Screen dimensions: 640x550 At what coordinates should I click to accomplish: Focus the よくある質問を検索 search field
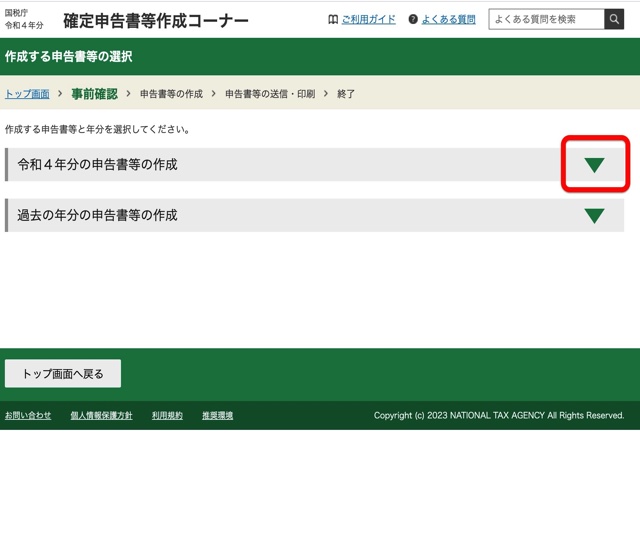[546, 20]
